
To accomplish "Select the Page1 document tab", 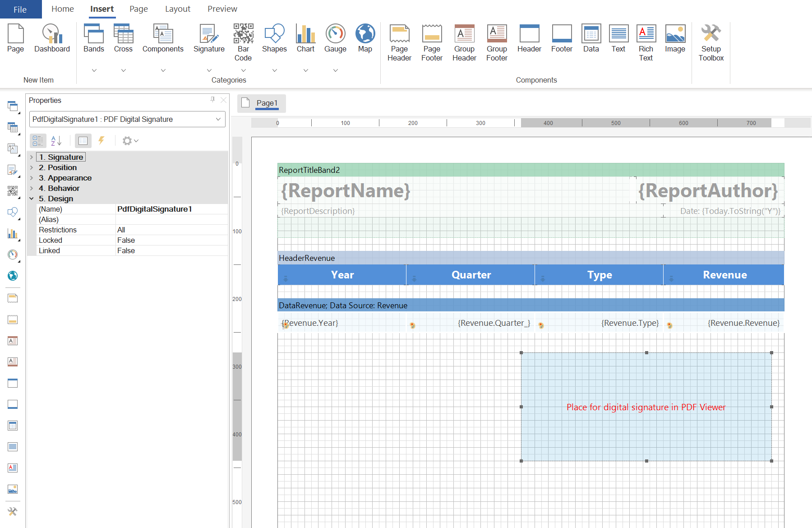I will (x=262, y=103).
